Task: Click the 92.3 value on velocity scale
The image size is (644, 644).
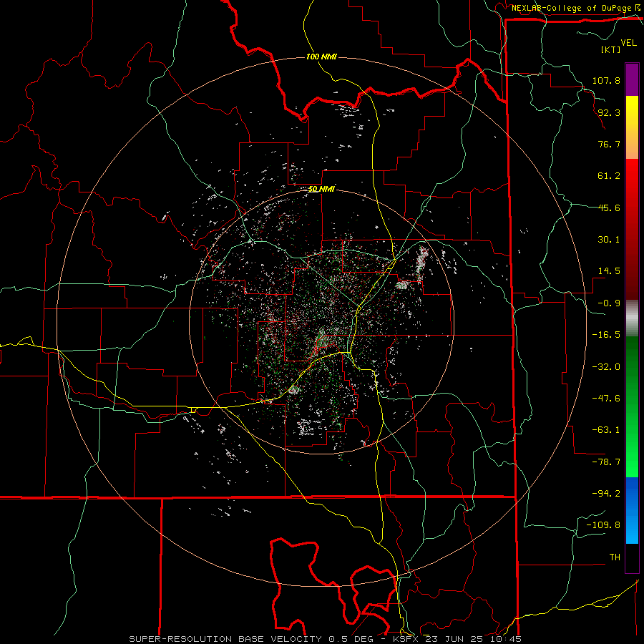Action: [609, 112]
